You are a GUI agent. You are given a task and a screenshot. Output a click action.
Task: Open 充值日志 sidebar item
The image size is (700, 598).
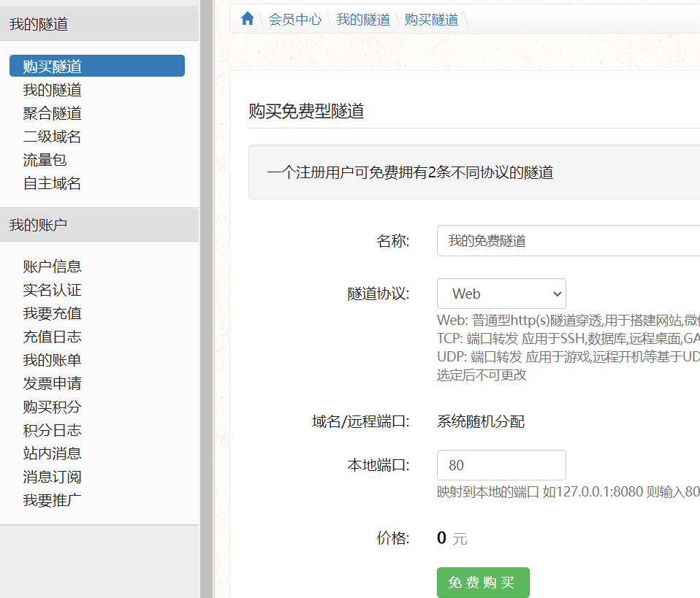(x=52, y=337)
